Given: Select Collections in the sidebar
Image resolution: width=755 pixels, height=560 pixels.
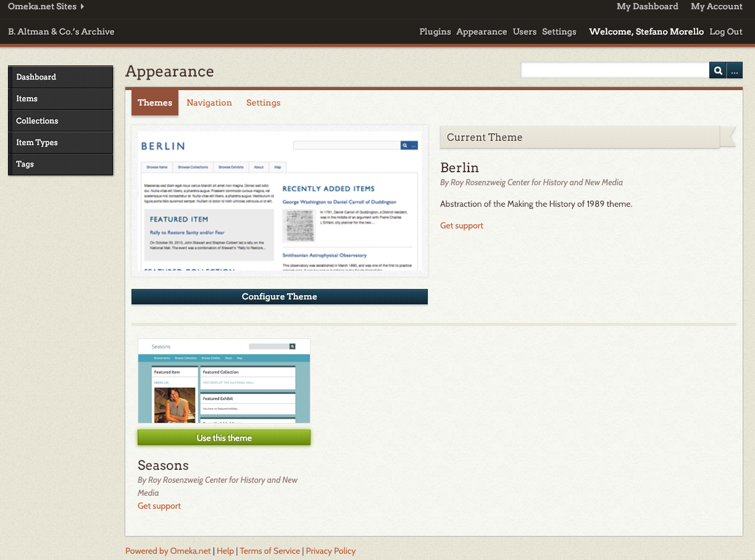Looking at the screenshot, I should pyautogui.click(x=60, y=121).
